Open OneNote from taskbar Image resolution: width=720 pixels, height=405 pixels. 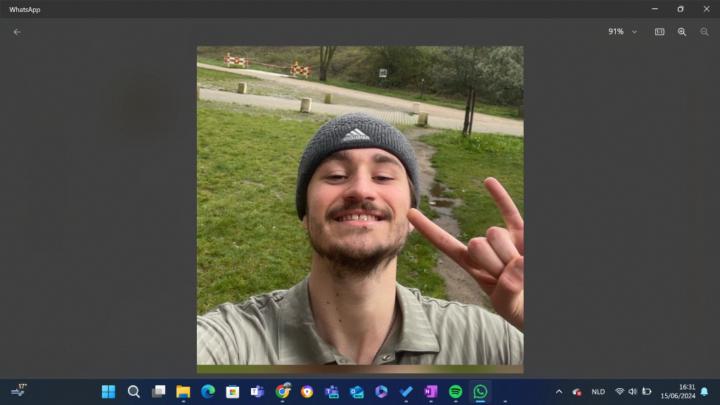[431, 392]
